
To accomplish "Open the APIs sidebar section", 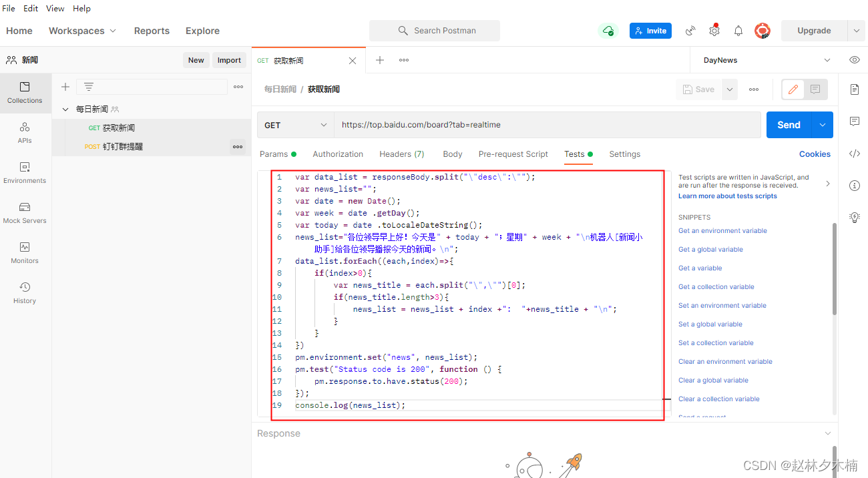I will click(x=25, y=133).
